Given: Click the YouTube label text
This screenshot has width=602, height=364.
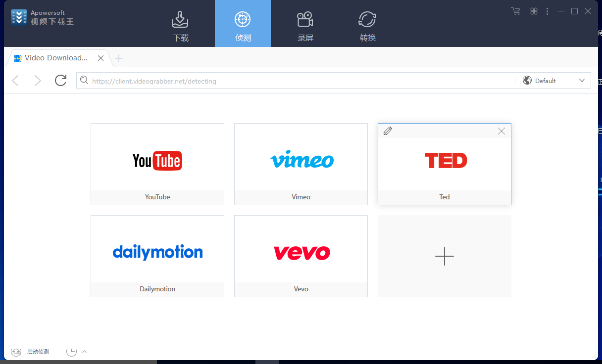Looking at the screenshot, I should click(x=157, y=197).
